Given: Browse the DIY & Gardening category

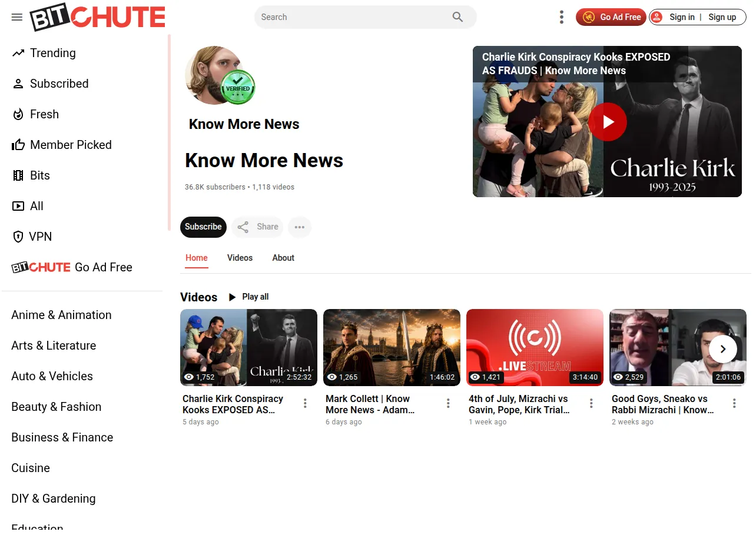Looking at the screenshot, I should coord(53,499).
